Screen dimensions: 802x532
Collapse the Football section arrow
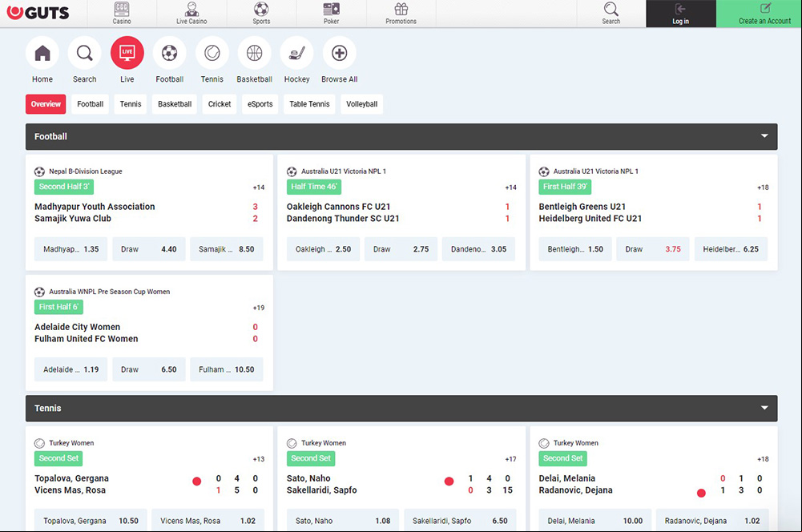coord(764,136)
